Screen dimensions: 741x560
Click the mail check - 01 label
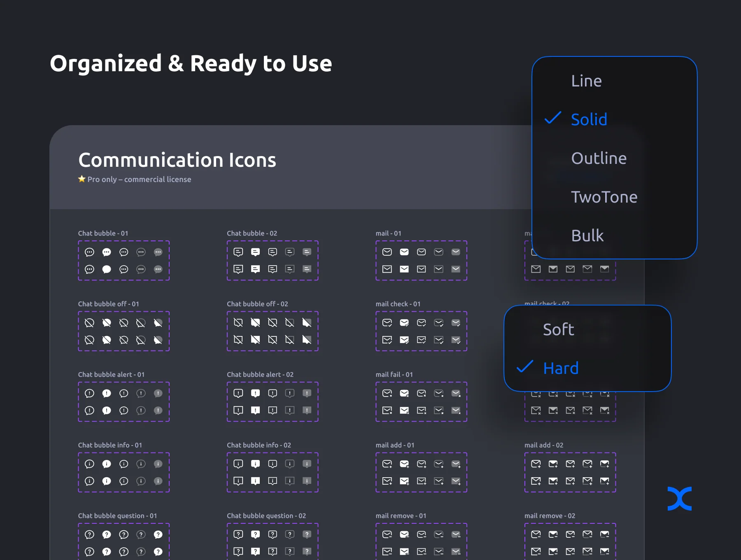[x=398, y=304]
